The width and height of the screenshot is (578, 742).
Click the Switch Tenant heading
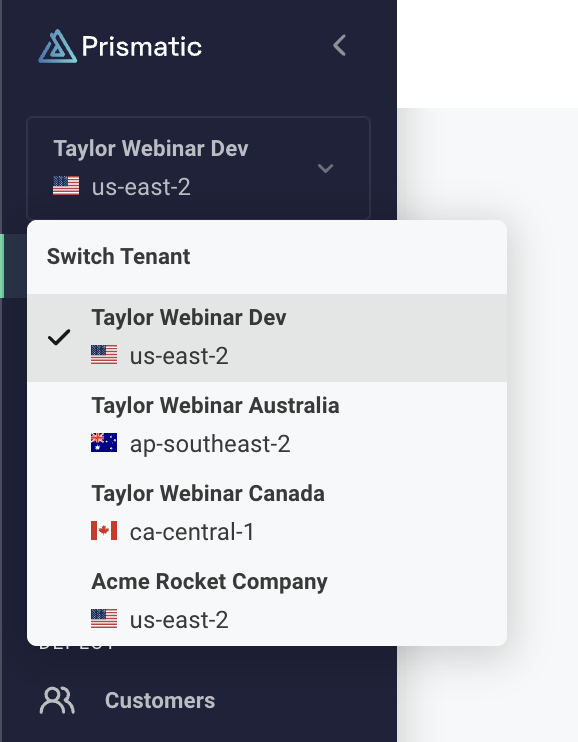[118, 256]
